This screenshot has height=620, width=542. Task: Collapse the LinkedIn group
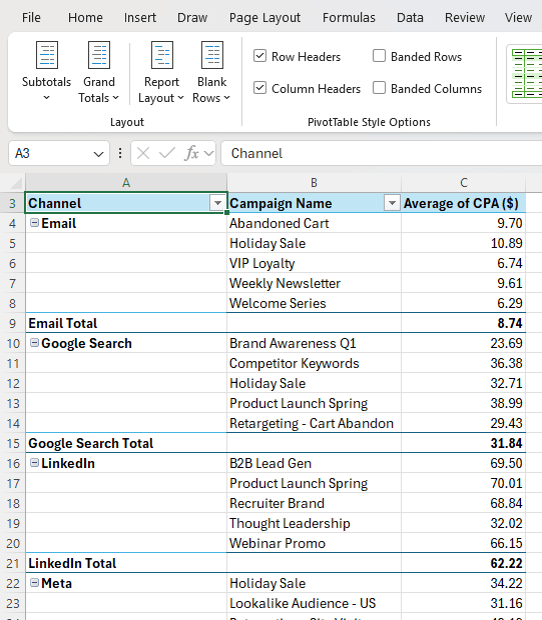[35, 463]
